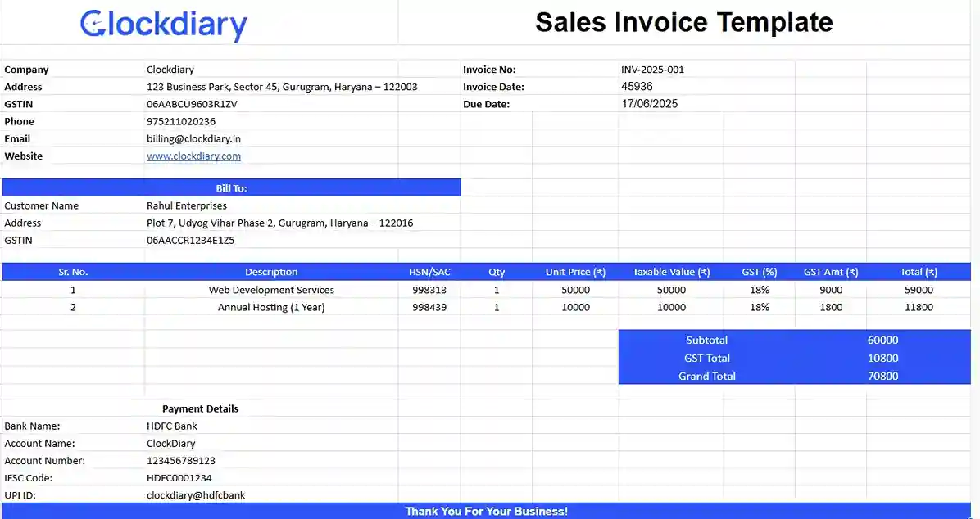Click the Total (₹) column header
Image resolution: width=980 pixels, height=519 pixels.
(919, 272)
